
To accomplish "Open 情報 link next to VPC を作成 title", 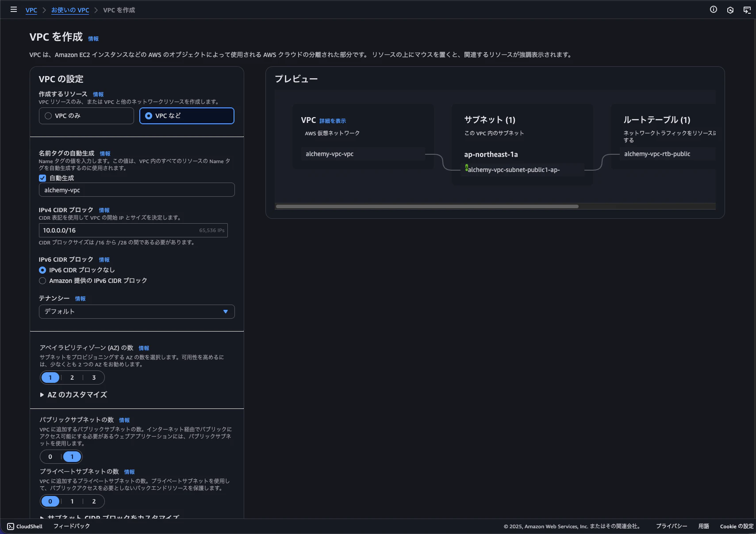I will (x=93, y=39).
